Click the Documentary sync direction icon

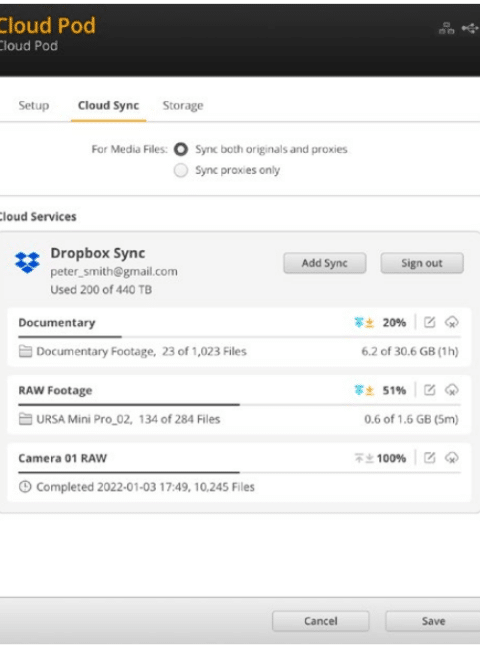click(x=364, y=323)
